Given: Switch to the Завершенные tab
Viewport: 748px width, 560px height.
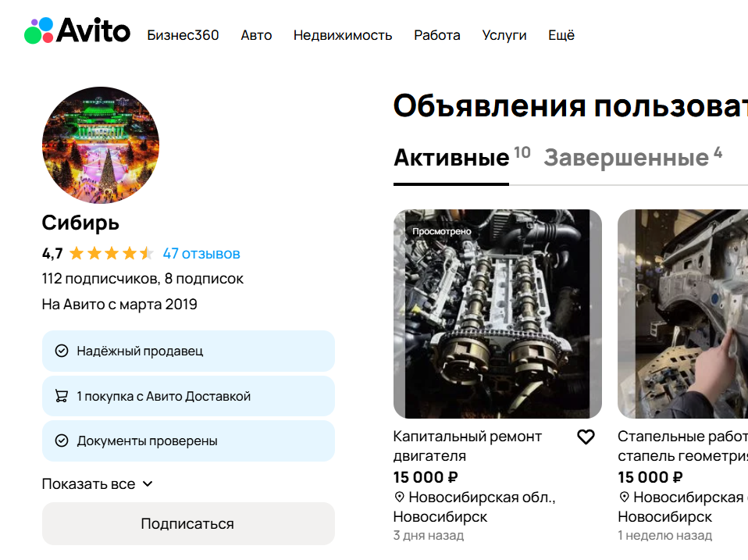Looking at the screenshot, I should (625, 158).
